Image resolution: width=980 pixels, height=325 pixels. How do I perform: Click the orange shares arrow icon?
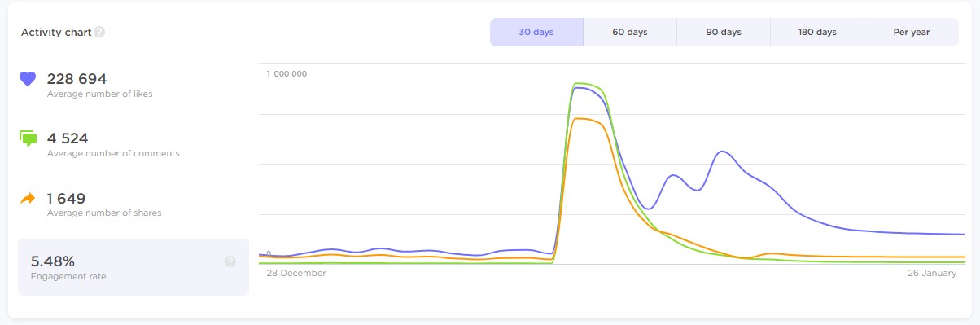pos(28,198)
